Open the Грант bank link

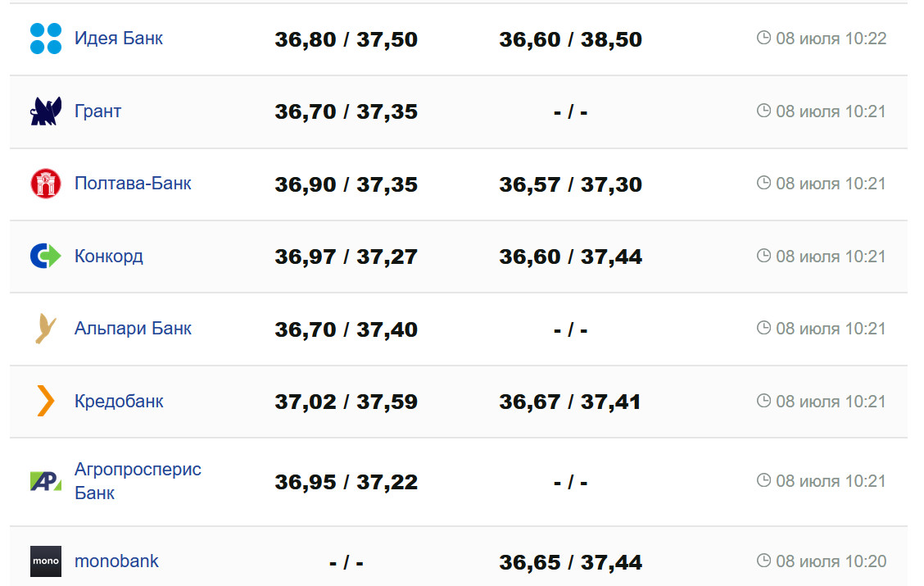click(97, 111)
